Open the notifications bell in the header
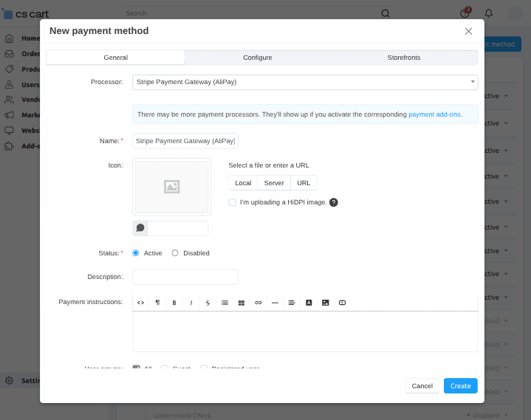The height and width of the screenshot is (420, 531). pyautogui.click(x=489, y=13)
